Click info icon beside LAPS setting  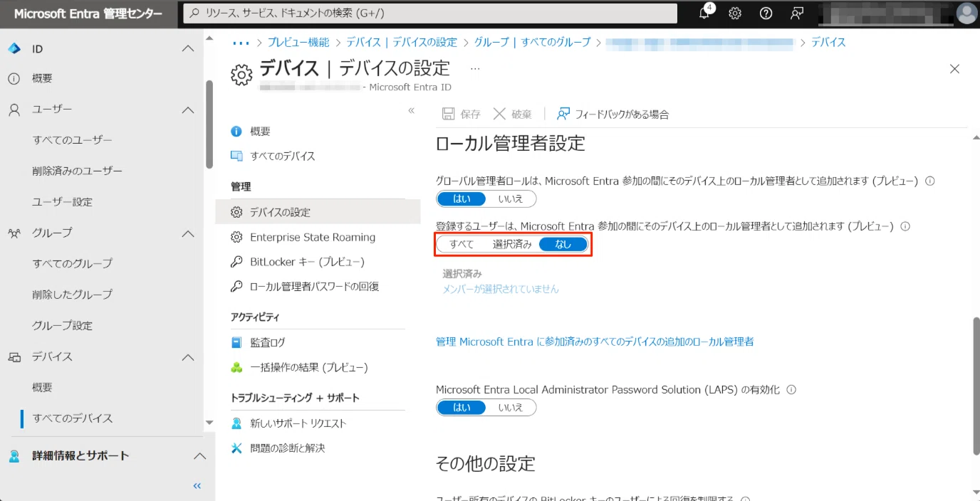click(x=791, y=390)
